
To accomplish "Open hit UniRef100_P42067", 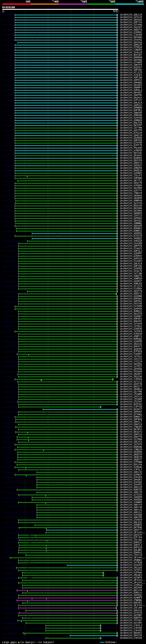I will point(131,27).
